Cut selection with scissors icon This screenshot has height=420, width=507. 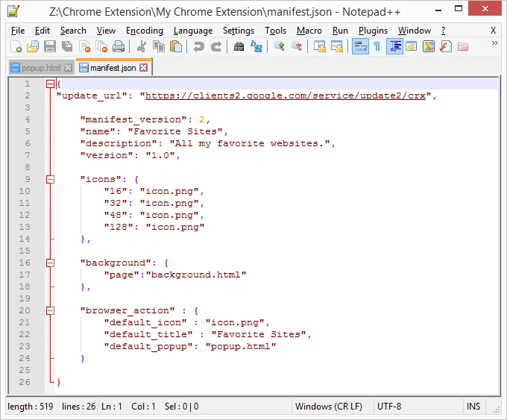[x=142, y=46]
